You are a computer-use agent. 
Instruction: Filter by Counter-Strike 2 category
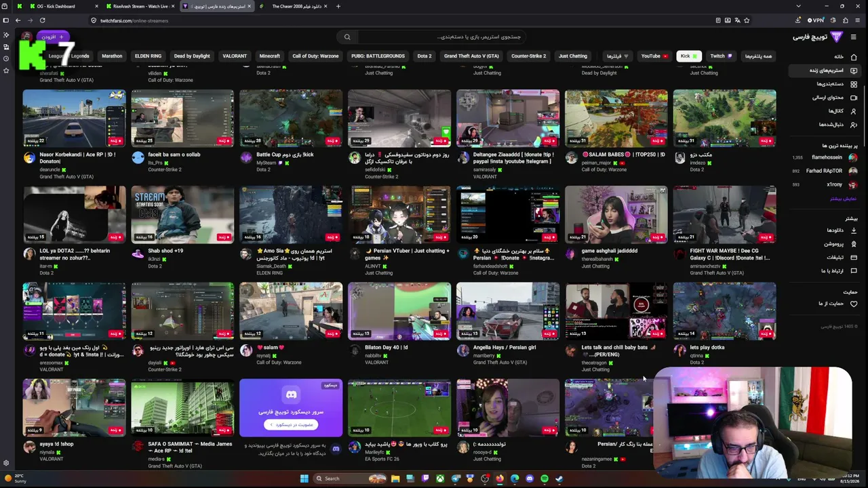pos(529,56)
